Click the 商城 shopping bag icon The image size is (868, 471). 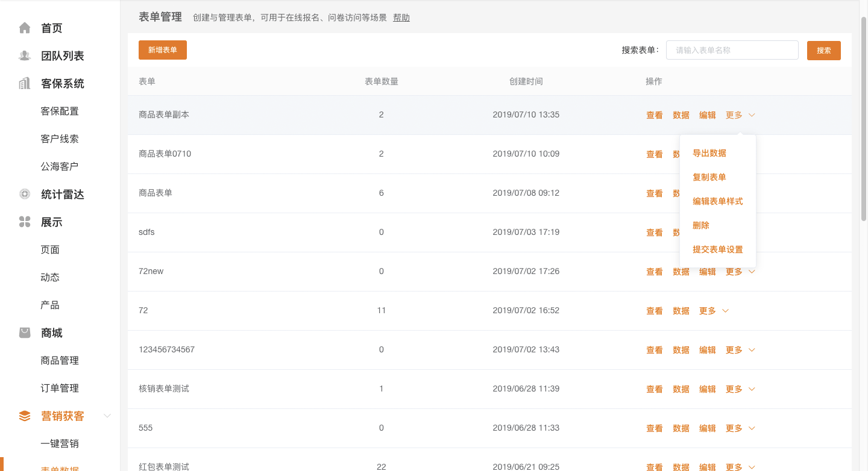point(25,333)
